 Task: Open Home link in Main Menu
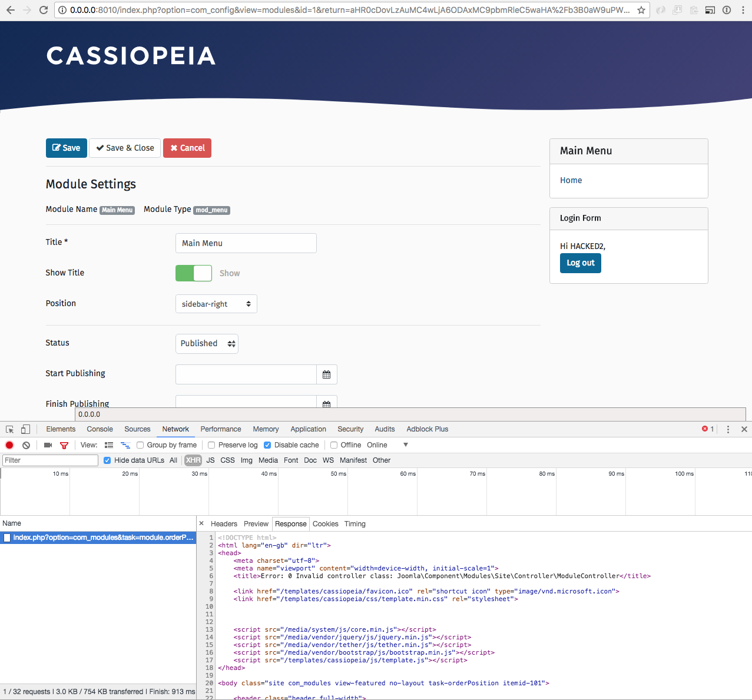point(571,180)
